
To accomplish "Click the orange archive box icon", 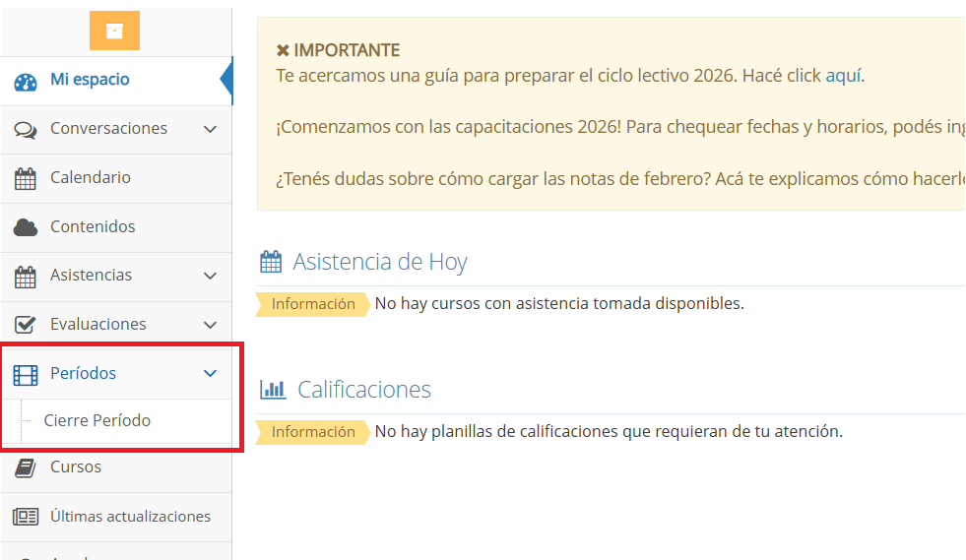I will point(114,31).
